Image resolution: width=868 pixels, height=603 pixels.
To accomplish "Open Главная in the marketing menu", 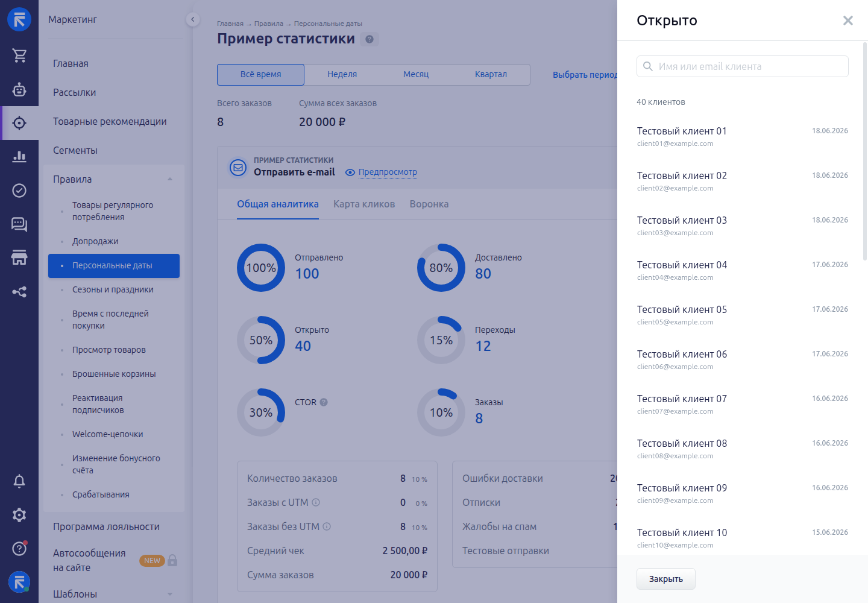I will tap(71, 63).
